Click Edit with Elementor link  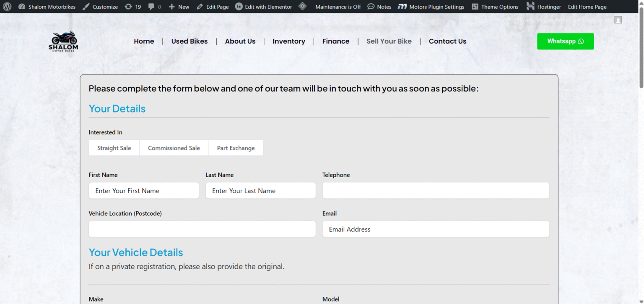pos(264,7)
